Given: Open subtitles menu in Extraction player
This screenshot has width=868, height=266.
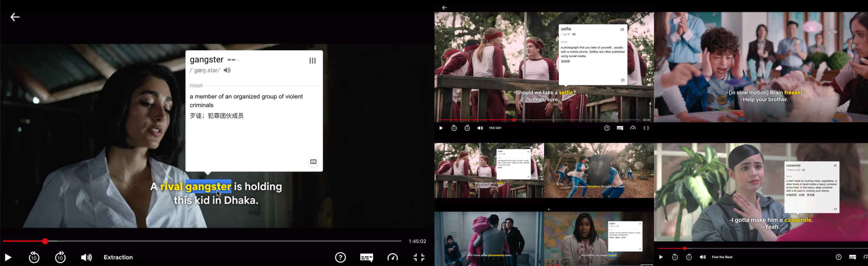Looking at the screenshot, I should [366, 257].
